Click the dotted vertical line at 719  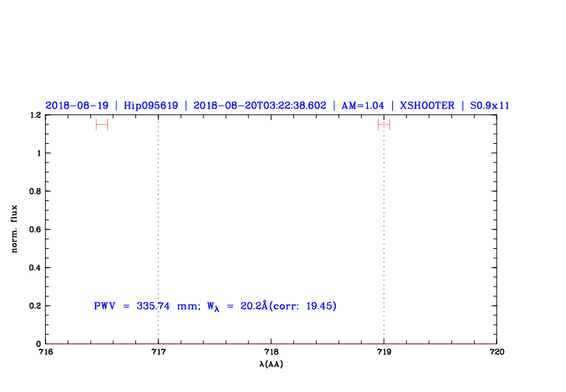[x=384, y=231]
